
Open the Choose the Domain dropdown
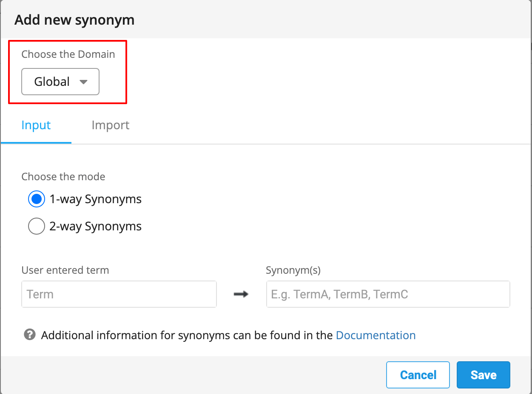coord(60,82)
